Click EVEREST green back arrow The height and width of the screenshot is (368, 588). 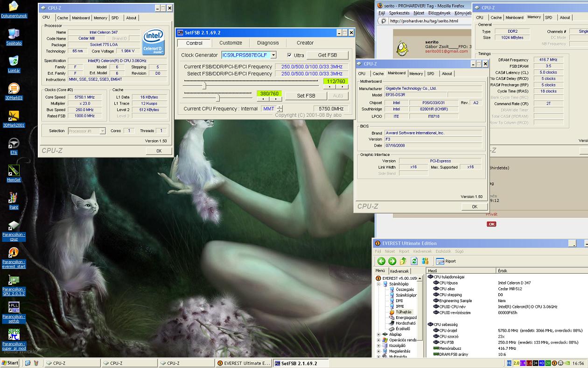coord(381,261)
